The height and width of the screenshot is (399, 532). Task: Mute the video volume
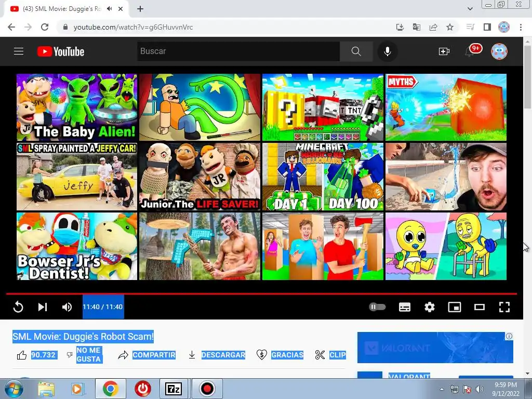tap(67, 307)
